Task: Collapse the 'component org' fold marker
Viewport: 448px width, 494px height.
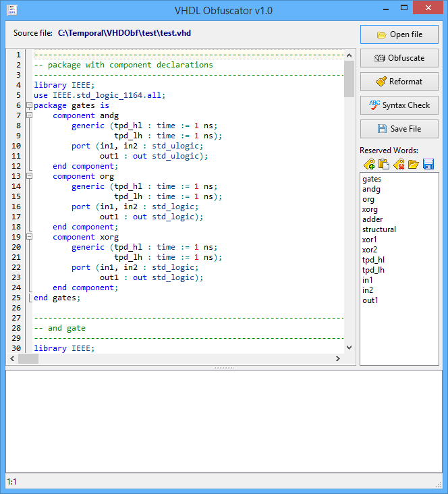Action: (x=29, y=176)
